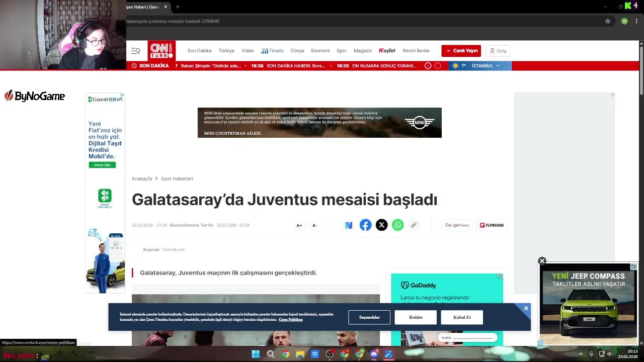Click the browser address bar URL
Image resolution: width=644 pixels, height=362 pixels.
click(173, 21)
